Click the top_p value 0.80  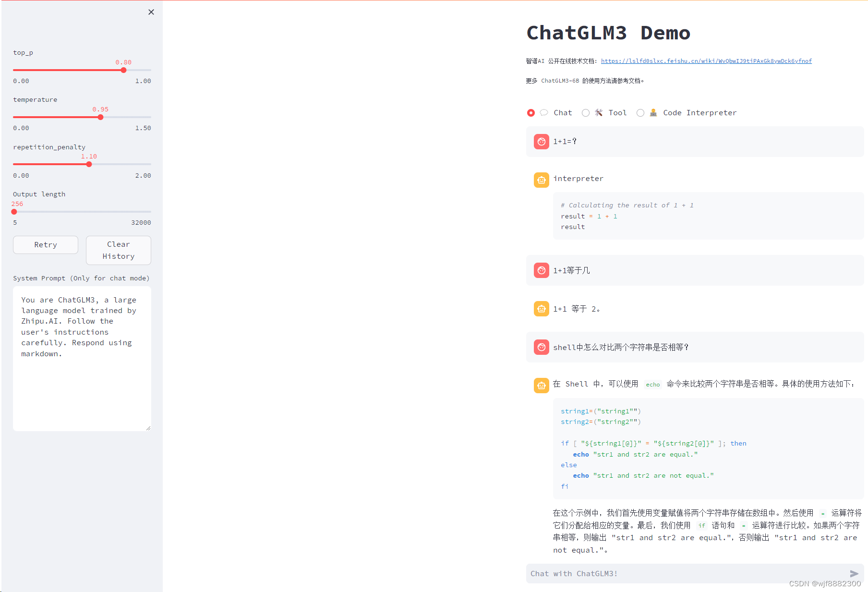(123, 62)
